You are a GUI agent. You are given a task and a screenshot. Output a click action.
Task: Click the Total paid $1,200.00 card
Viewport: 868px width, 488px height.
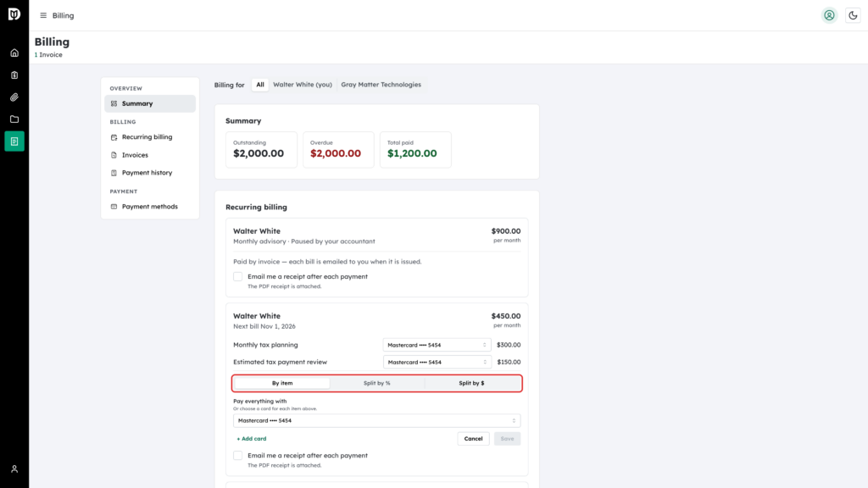[x=415, y=150]
